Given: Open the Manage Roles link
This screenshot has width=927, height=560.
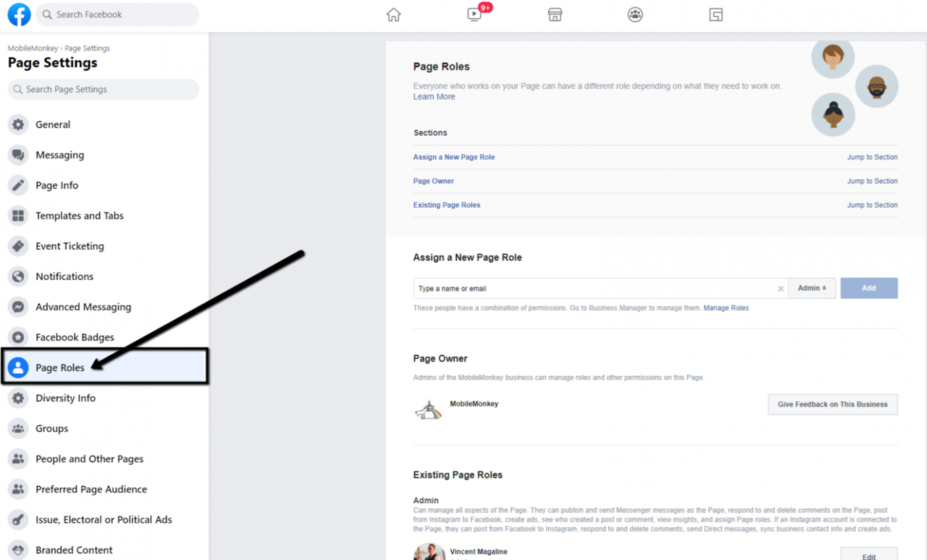Looking at the screenshot, I should (x=726, y=308).
